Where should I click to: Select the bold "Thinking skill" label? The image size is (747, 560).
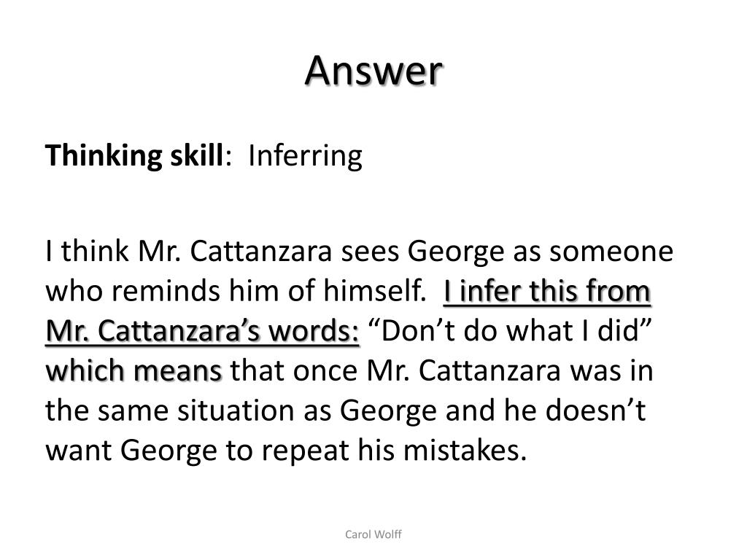[135, 156]
